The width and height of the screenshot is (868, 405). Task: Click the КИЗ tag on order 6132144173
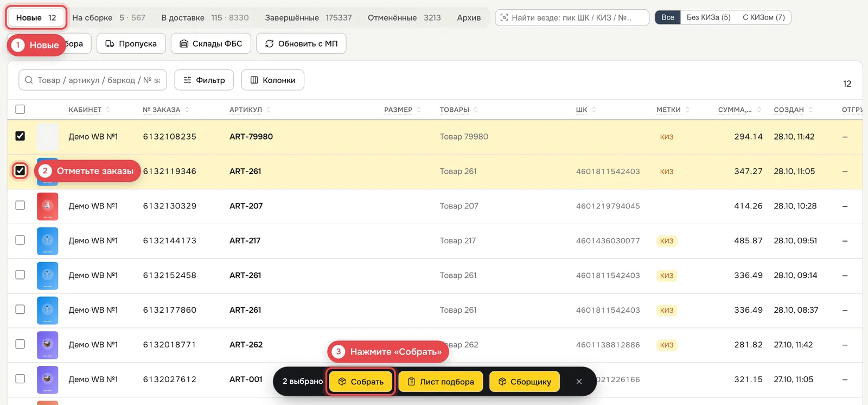[667, 241]
